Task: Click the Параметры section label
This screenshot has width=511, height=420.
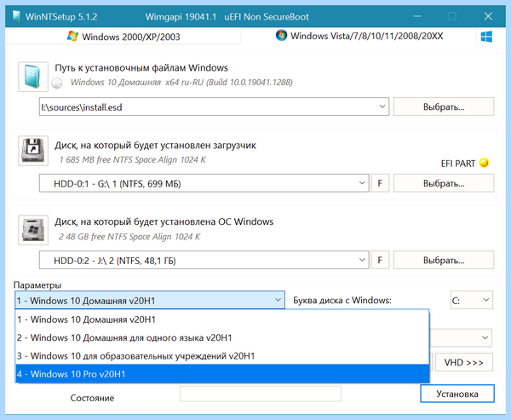Action: pos(37,285)
